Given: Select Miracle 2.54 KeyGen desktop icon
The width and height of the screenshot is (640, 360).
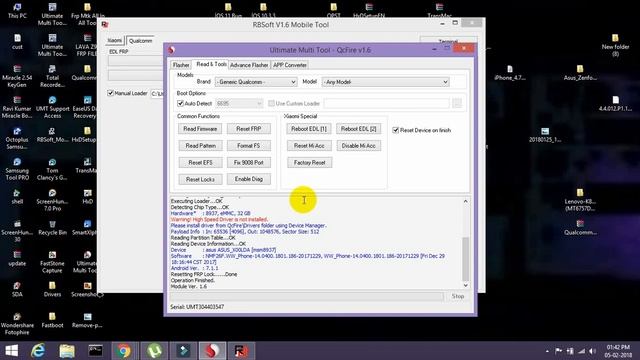Looking at the screenshot, I should tap(17, 76).
